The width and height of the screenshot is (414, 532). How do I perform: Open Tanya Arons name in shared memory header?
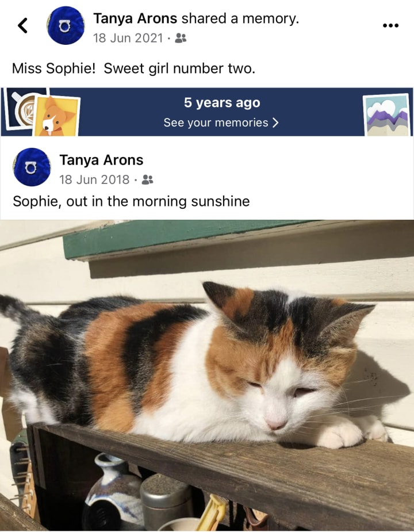coord(135,18)
